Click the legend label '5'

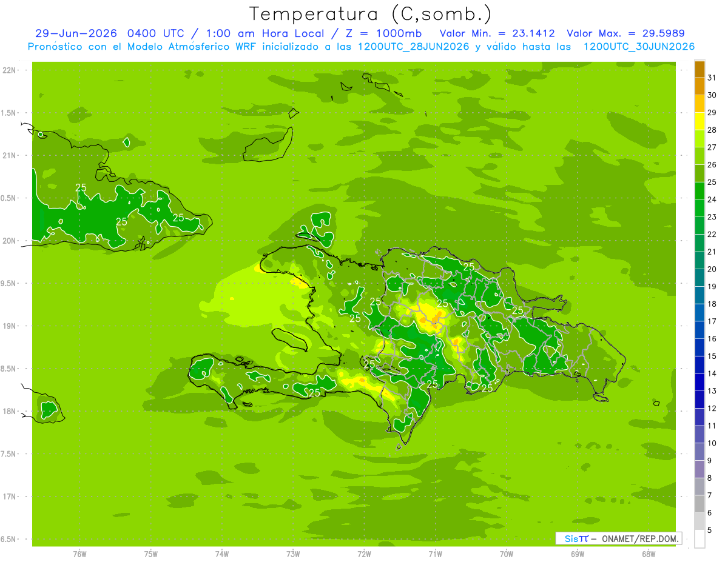(x=710, y=530)
